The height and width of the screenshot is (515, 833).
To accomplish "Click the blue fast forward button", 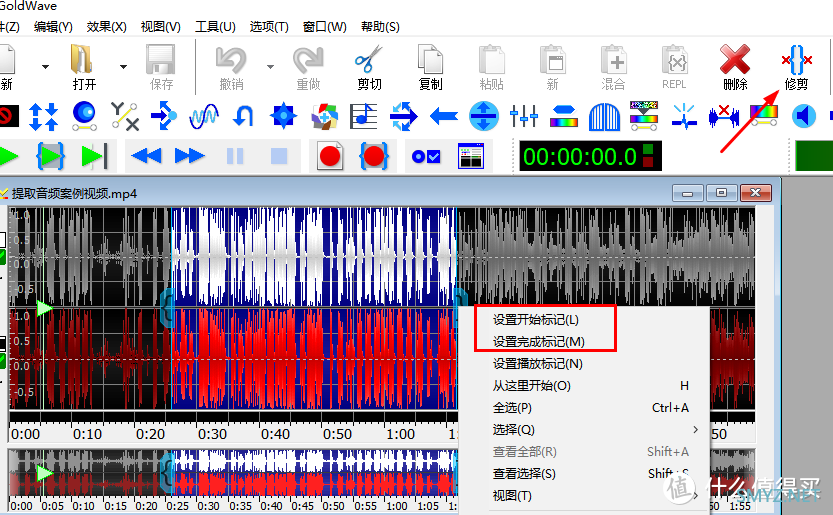I will click(x=189, y=156).
